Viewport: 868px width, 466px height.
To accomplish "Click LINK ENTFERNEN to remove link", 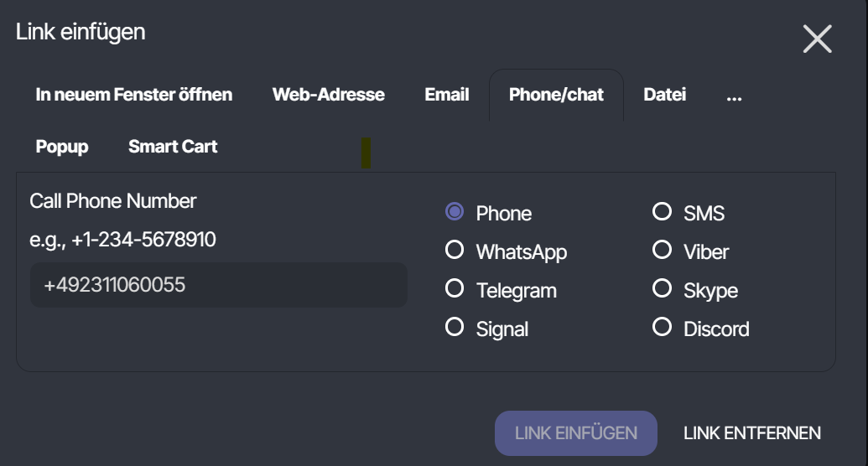I will click(751, 433).
